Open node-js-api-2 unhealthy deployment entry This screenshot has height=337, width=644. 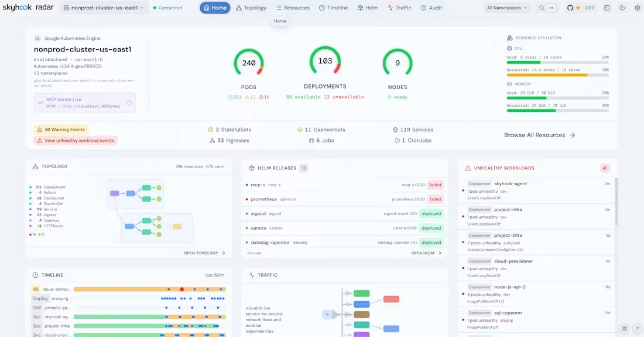(x=537, y=294)
